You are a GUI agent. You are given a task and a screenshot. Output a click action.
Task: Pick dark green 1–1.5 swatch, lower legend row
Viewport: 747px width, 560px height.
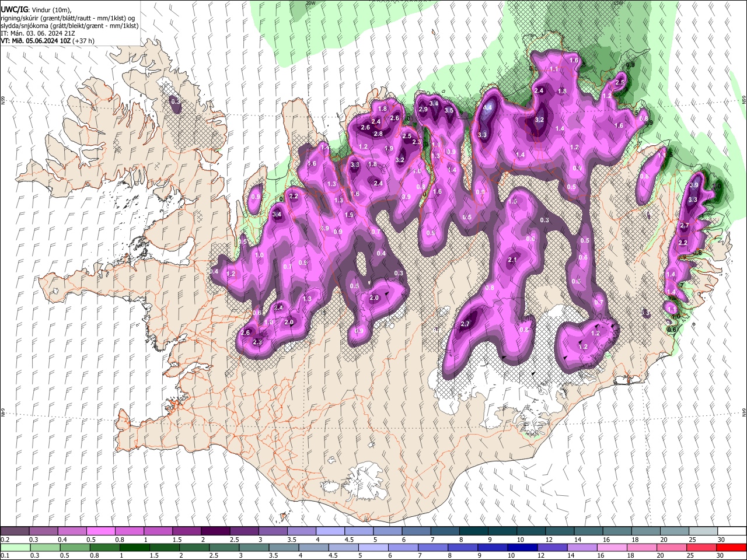coord(135,547)
